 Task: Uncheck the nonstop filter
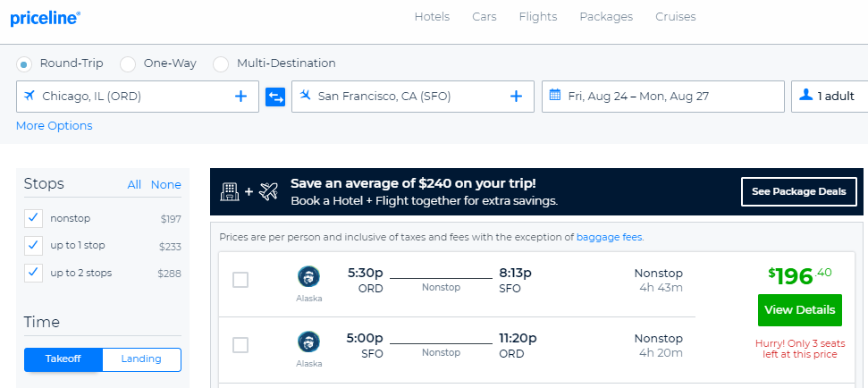[x=34, y=218]
